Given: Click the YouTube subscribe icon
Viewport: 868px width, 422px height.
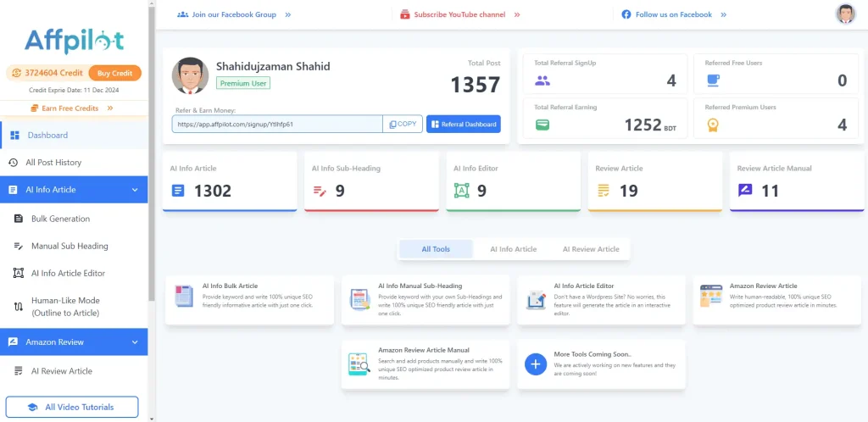Looking at the screenshot, I should (405, 14).
